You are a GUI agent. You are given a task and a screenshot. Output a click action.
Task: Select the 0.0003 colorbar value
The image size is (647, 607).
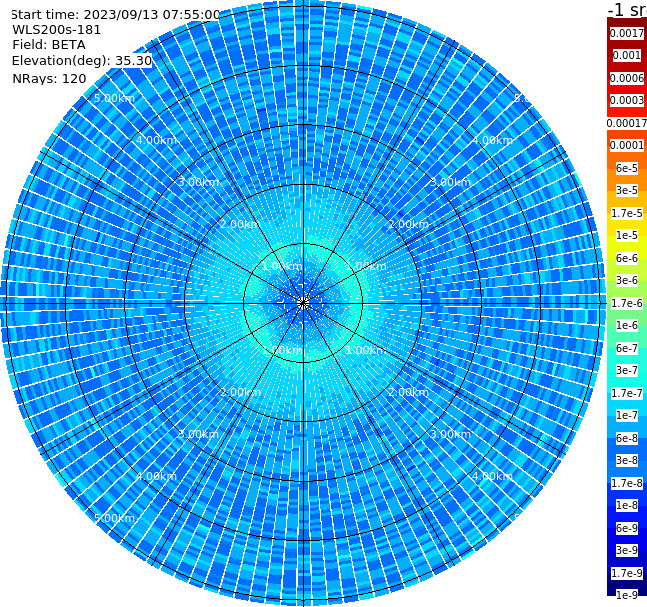coord(627,100)
